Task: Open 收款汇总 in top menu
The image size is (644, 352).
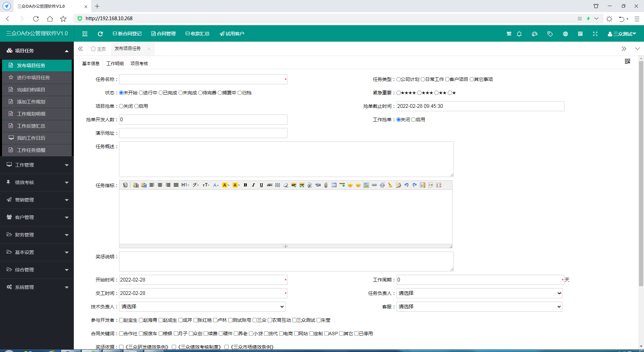Action: pos(198,34)
